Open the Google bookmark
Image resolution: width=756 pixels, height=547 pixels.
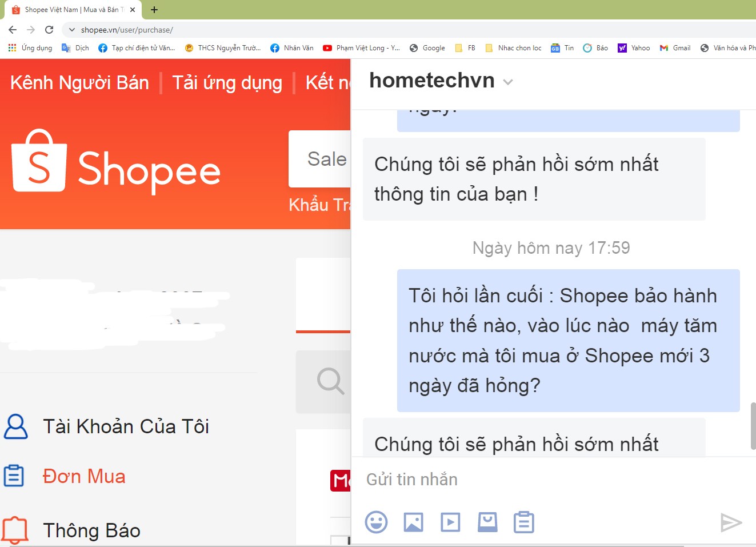coord(427,48)
